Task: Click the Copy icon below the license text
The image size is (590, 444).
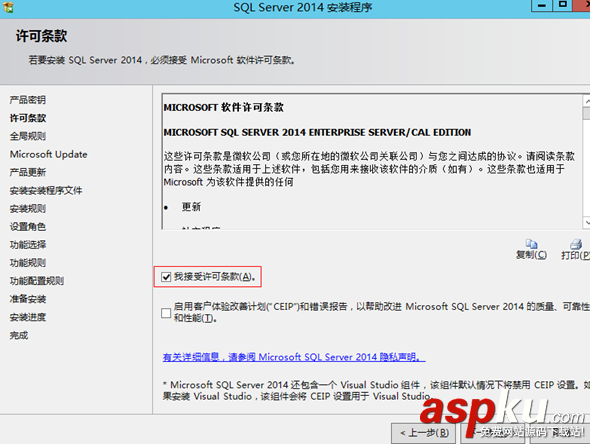Action: 531,244
